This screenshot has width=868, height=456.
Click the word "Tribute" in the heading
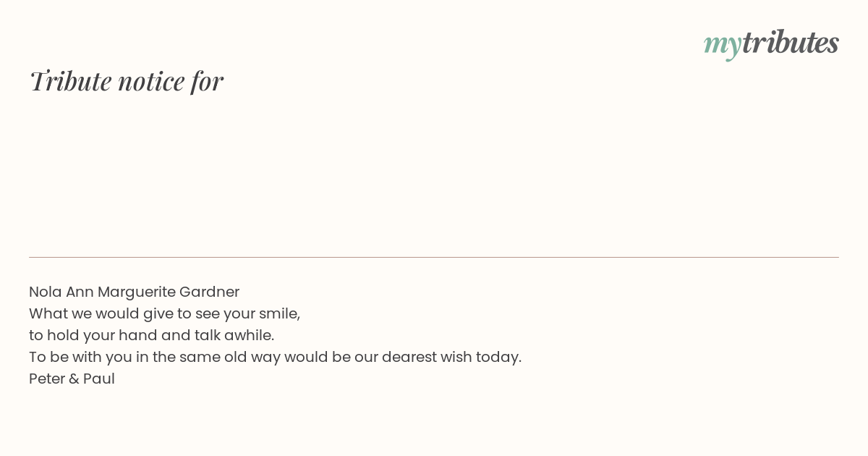point(70,81)
